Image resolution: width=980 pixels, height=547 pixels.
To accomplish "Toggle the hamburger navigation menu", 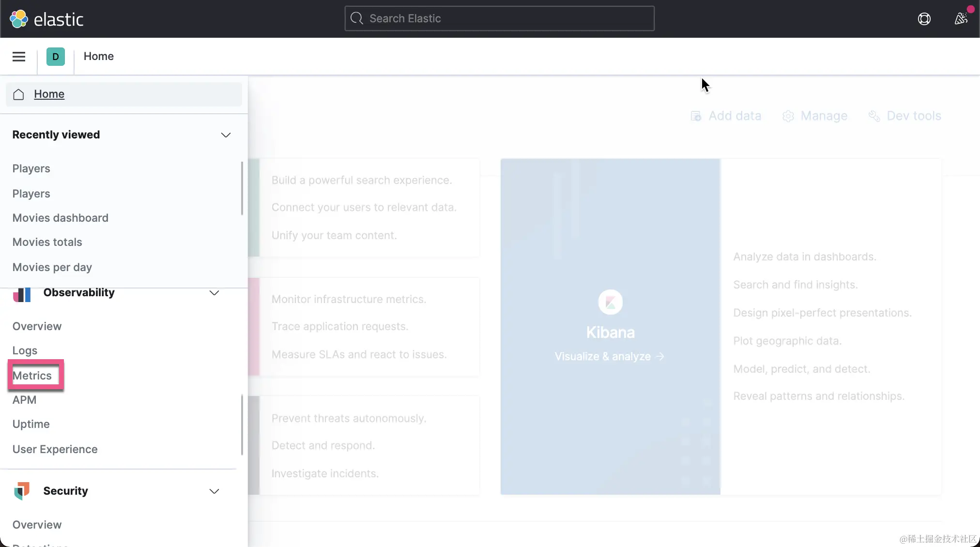I will pos(19,57).
